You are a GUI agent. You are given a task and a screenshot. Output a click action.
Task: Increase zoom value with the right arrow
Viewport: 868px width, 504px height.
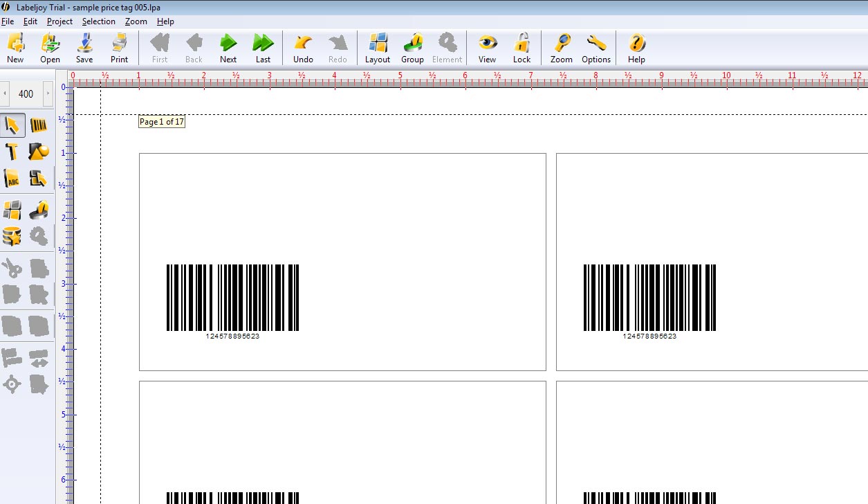coord(48,93)
